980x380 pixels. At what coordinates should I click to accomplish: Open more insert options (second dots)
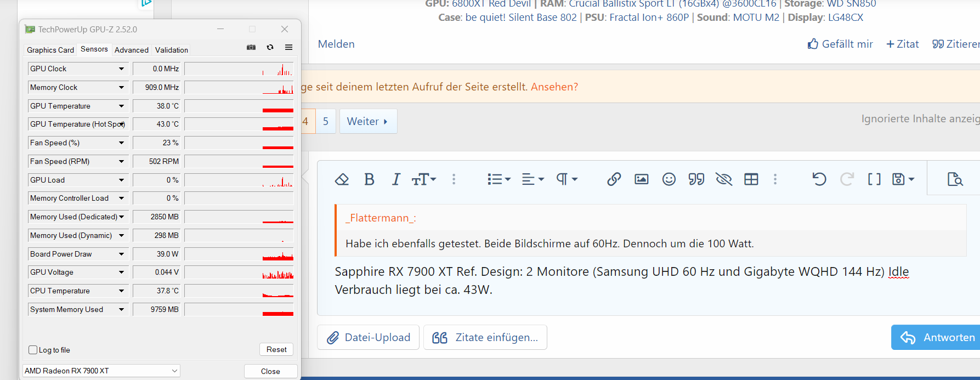775,179
